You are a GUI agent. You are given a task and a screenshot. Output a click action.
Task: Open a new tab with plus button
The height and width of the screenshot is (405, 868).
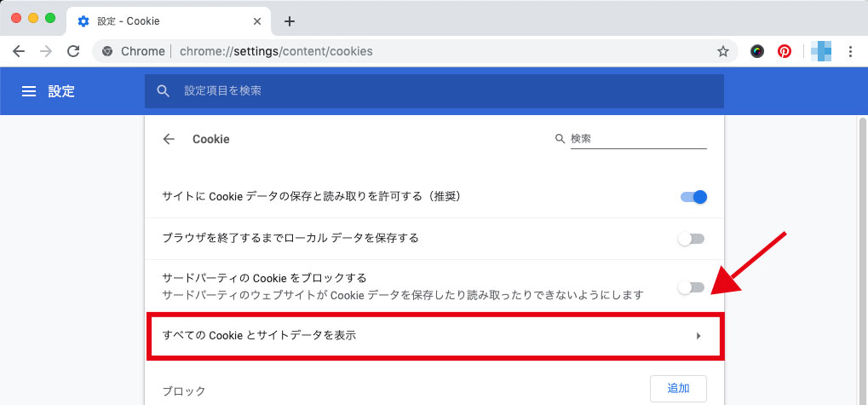coord(290,21)
